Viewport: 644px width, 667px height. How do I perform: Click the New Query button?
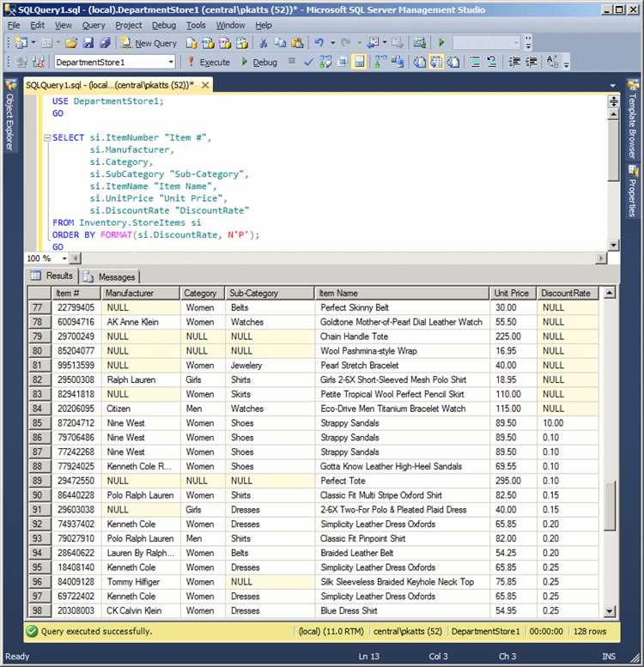149,43
